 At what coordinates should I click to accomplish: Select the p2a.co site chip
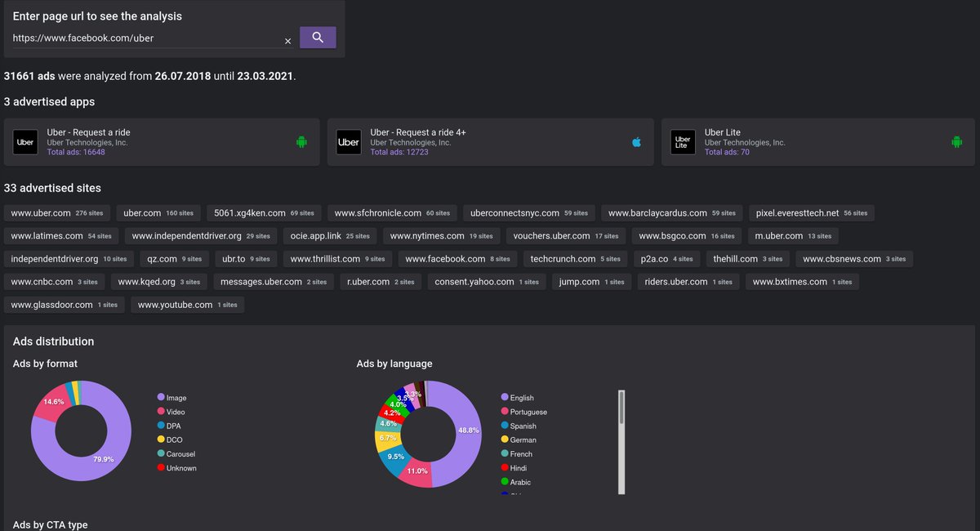666,259
